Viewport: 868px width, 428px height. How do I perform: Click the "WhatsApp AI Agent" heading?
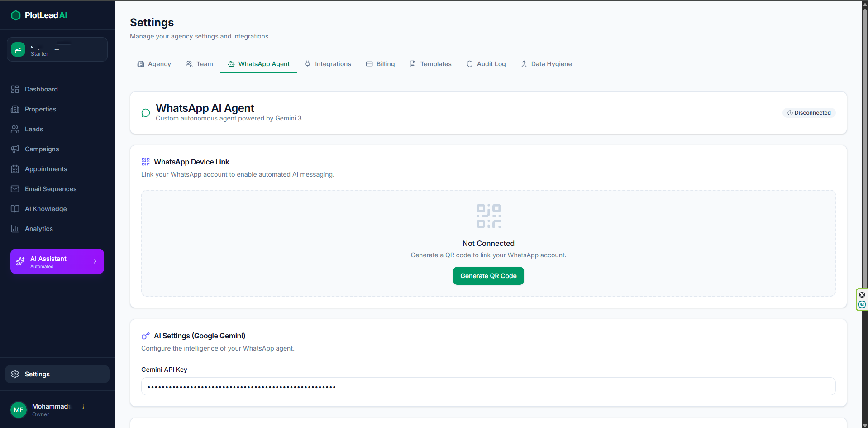[x=205, y=108]
